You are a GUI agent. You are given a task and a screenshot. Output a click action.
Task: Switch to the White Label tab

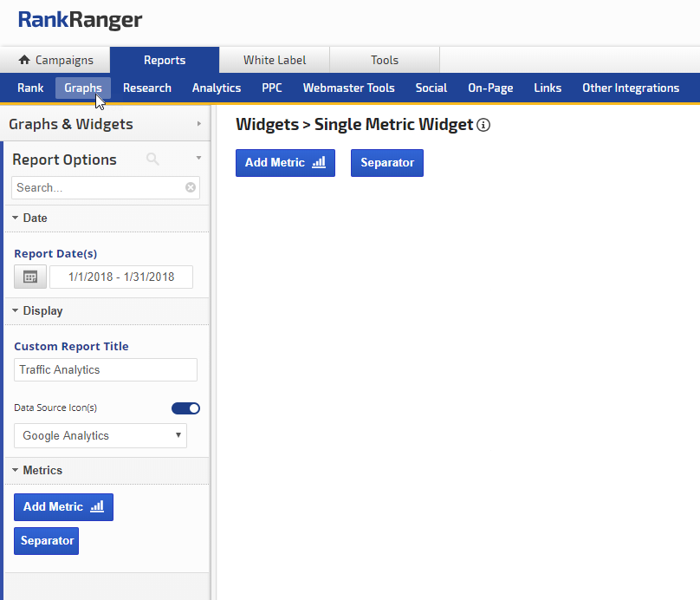click(274, 61)
